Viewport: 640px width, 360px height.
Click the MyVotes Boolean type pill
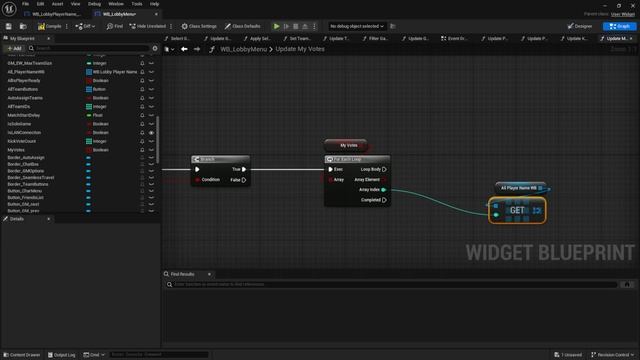point(97,150)
